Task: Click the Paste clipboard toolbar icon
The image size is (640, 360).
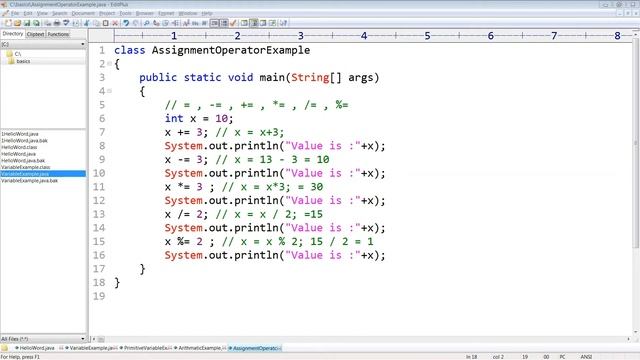Action: pyautogui.click(x=105, y=23)
